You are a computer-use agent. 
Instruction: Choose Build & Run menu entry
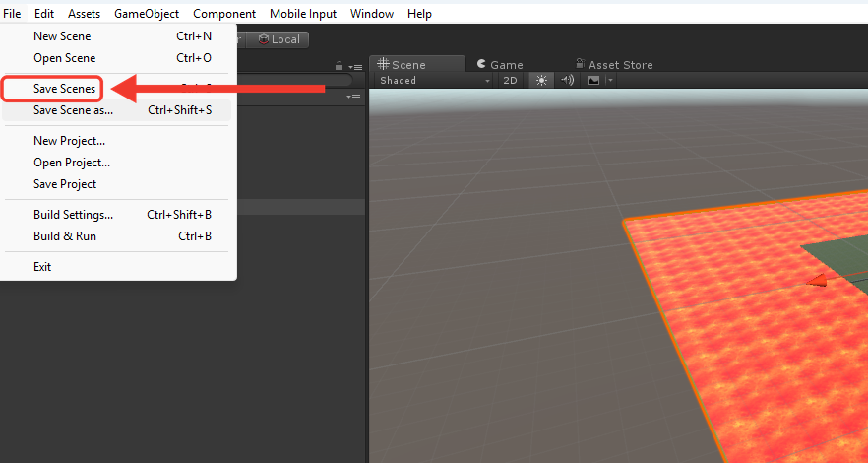click(118, 235)
